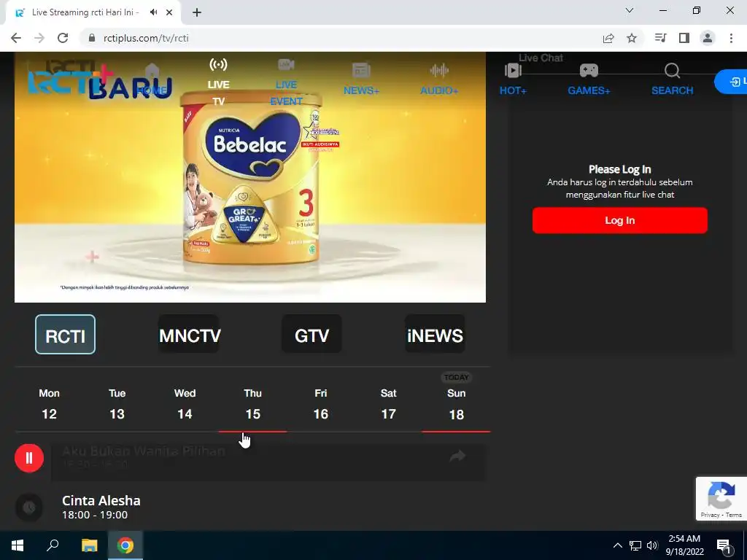Go to NEWS+ section
This screenshot has width=747, height=560.
[361, 79]
